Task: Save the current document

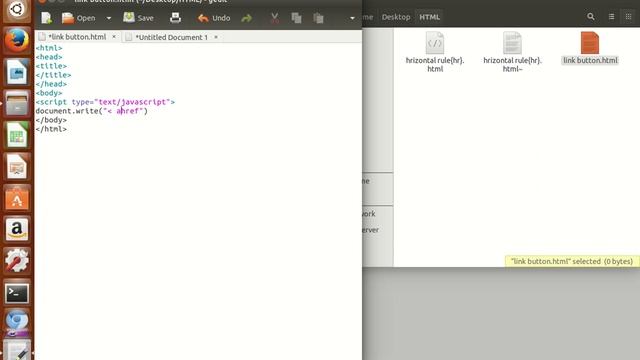Action: 139,18
